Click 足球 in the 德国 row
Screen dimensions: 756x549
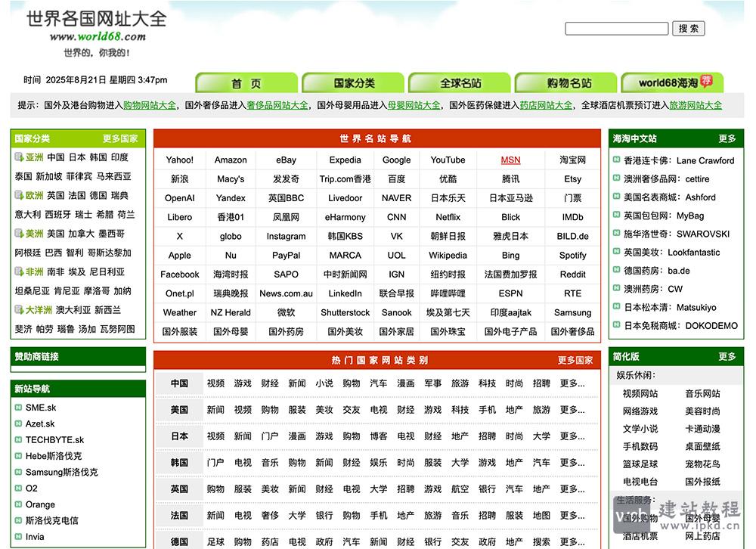coord(215,541)
